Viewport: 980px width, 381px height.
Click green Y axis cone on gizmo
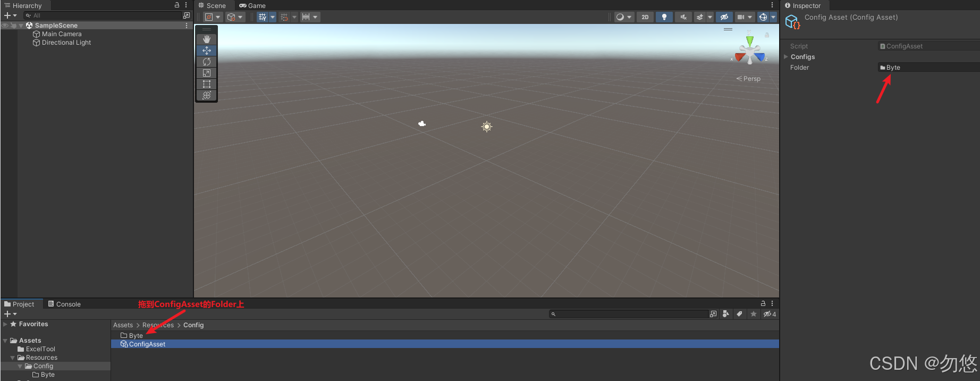click(749, 40)
